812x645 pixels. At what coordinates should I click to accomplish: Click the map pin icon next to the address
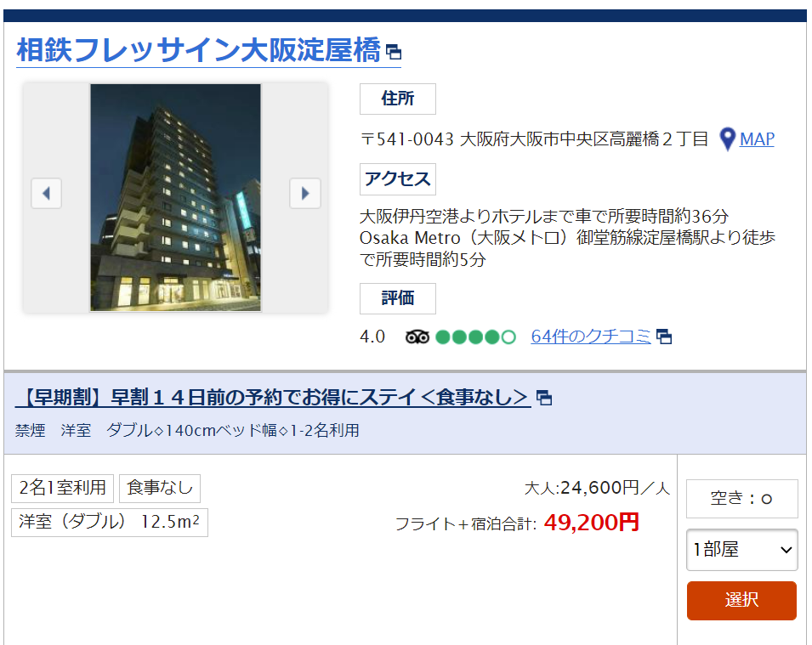click(727, 139)
